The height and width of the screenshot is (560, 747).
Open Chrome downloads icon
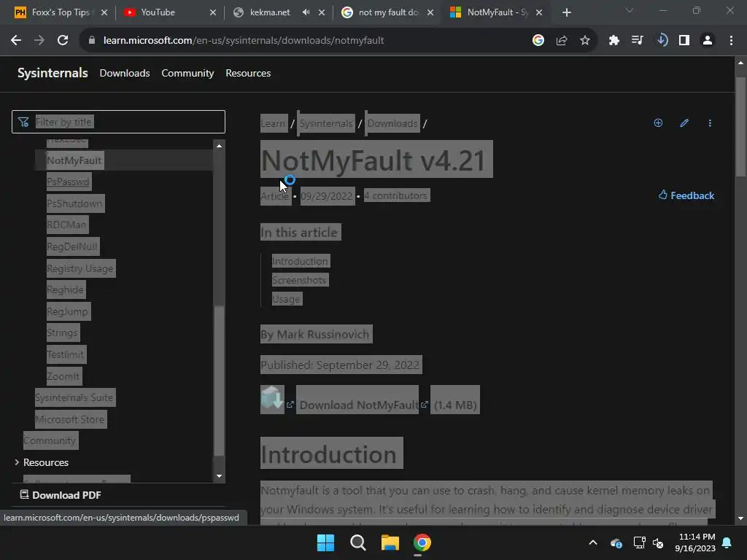[x=661, y=41]
